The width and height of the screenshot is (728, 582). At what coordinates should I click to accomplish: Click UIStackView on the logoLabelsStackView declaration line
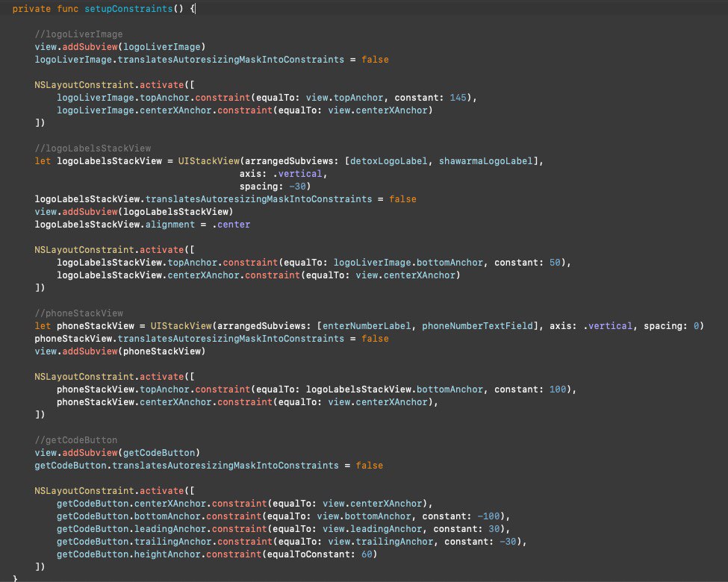click(209, 160)
